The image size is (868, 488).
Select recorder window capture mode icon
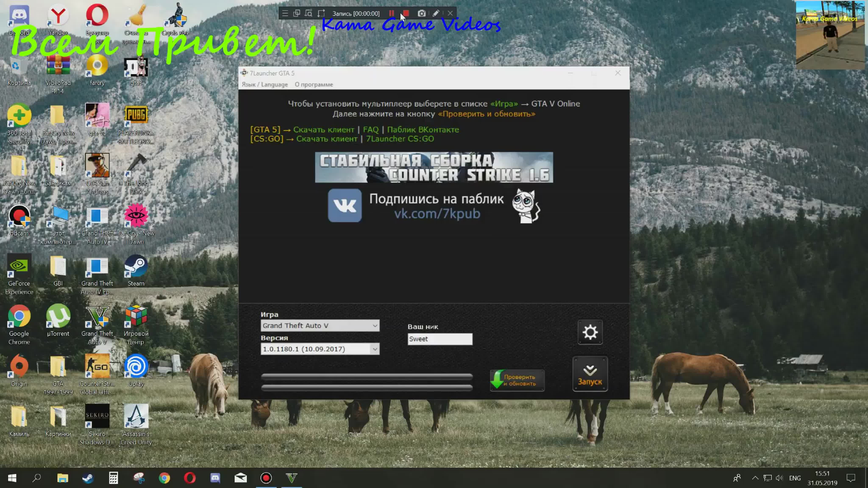pyautogui.click(x=296, y=14)
